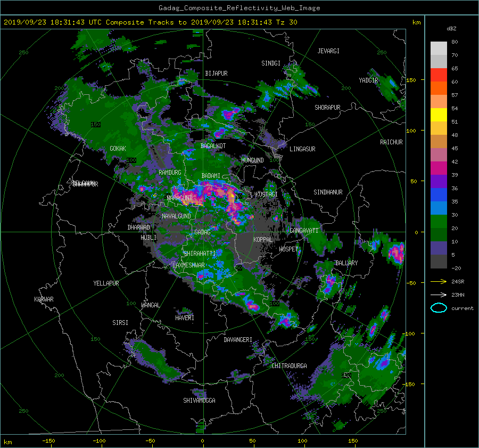The height and width of the screenshot is (448, 479).
Task: Select the purple 36 dBZ color swatch
Action: (439, 181)
